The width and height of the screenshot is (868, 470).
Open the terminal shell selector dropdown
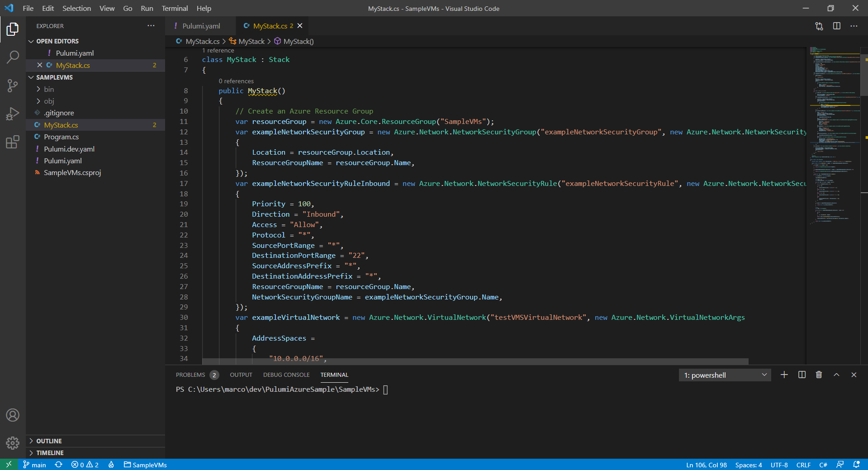[x=725, y=375]
